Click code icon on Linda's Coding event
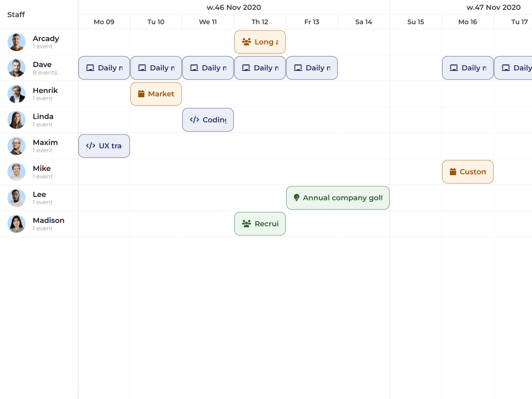 click(194, 120)
